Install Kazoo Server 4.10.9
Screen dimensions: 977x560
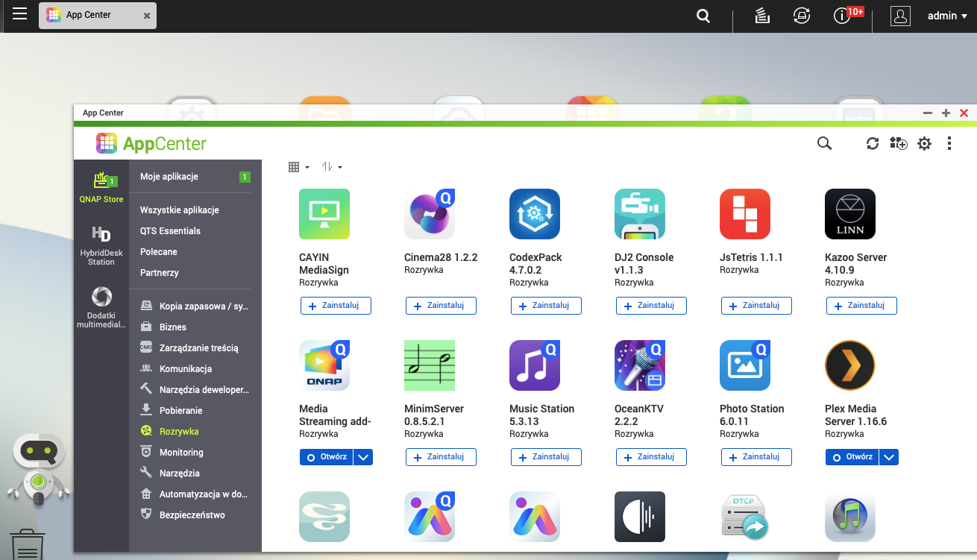point(861,306)
